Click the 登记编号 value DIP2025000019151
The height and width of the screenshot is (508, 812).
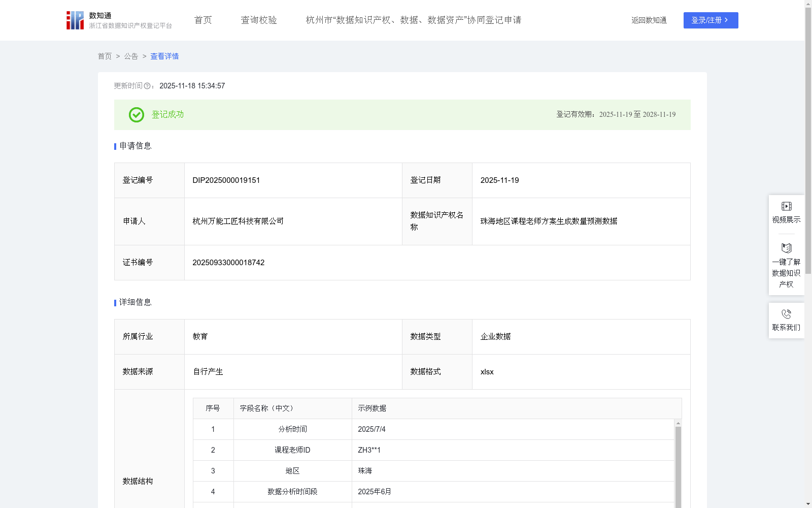pos(226,180)
